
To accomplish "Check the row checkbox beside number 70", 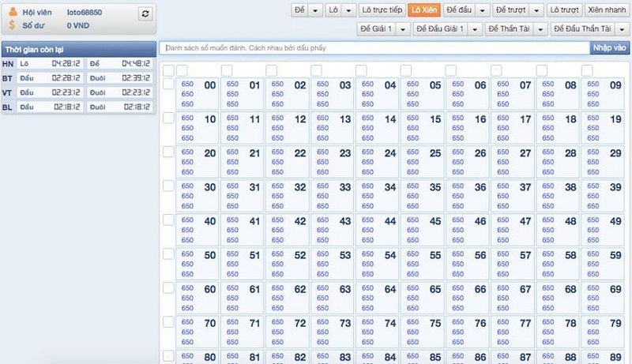I will pos(168,322).
